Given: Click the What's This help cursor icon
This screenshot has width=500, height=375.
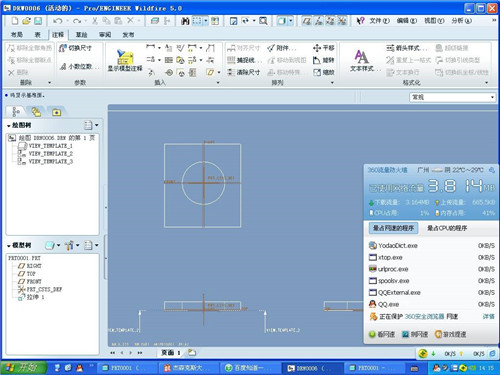Looking at the screenshot, I should tap(360, 21).
